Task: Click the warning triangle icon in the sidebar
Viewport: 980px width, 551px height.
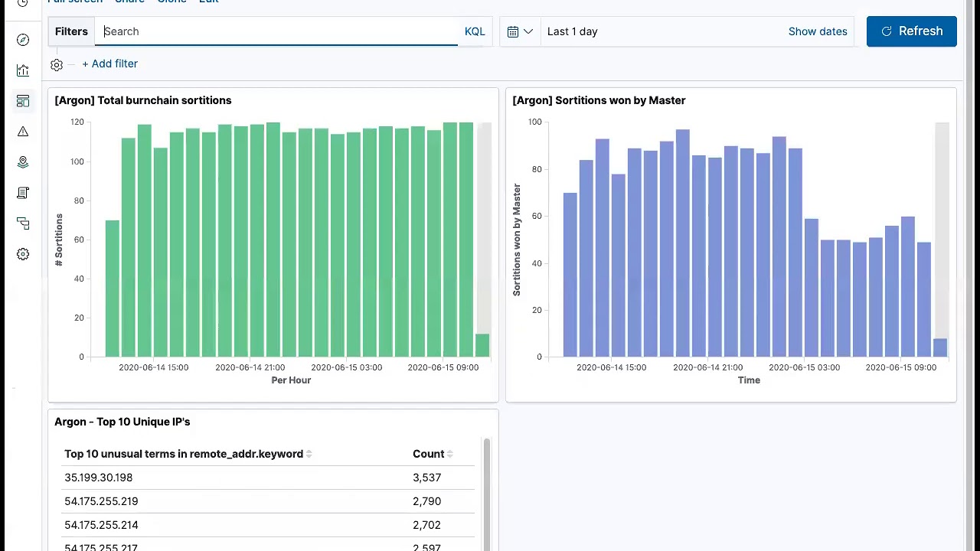Action: (23, 132)
